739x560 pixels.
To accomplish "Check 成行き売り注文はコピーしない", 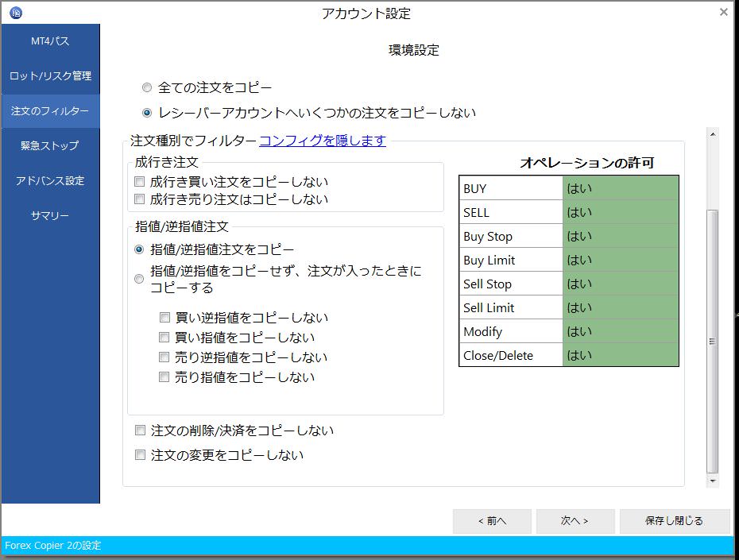I will (x=138, y=199).
